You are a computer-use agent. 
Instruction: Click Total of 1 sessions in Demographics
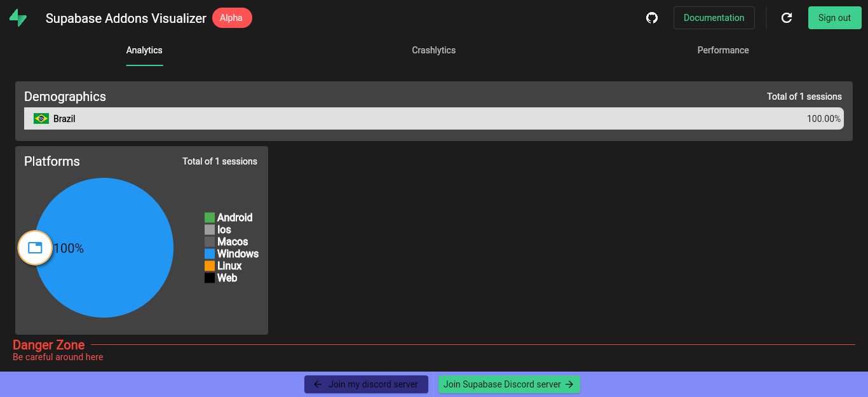(804, 97)
